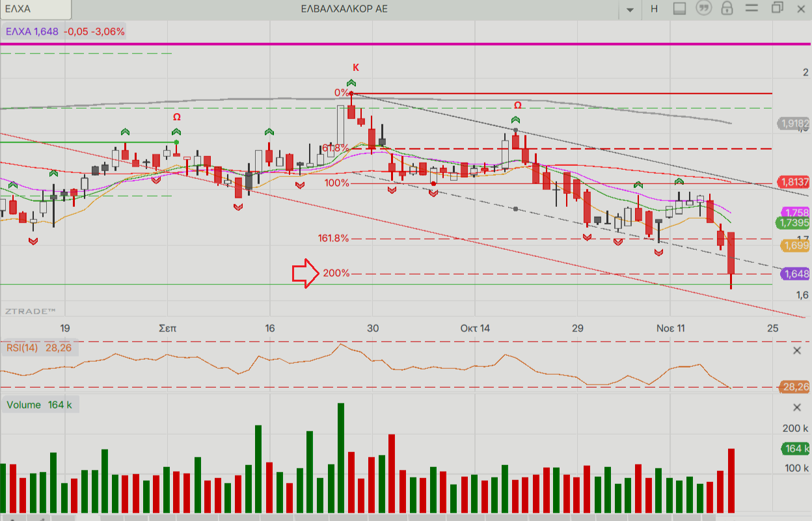Open the two-line chart menu icon
Image resolution: width=812 pixels, height=521 pixels.
click(751, 9)
